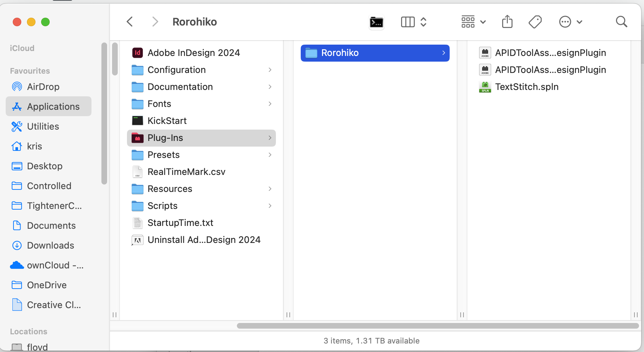Open the ellipsis action menu dropdown
644x352 pixels.
click(x=571, y=22)
